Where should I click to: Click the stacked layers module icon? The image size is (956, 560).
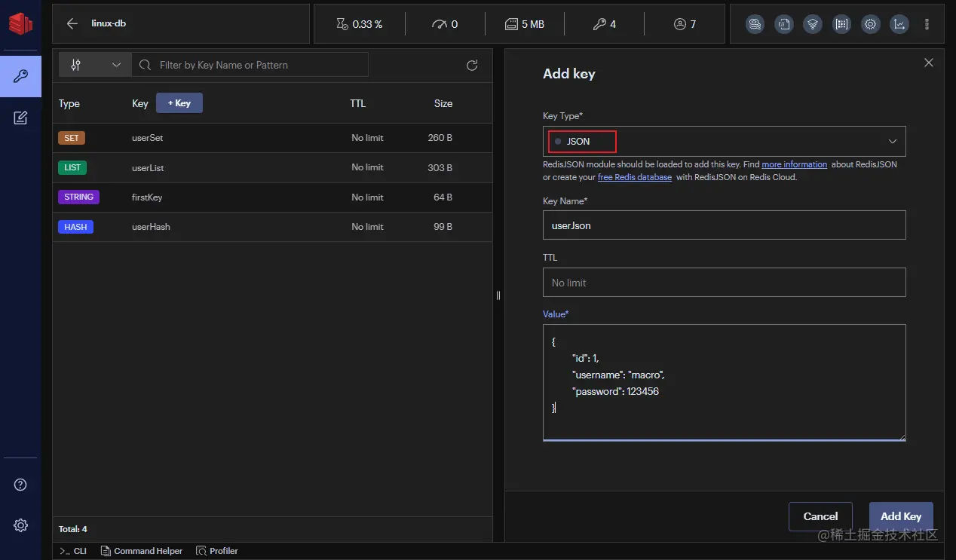[x=813, y=24]
